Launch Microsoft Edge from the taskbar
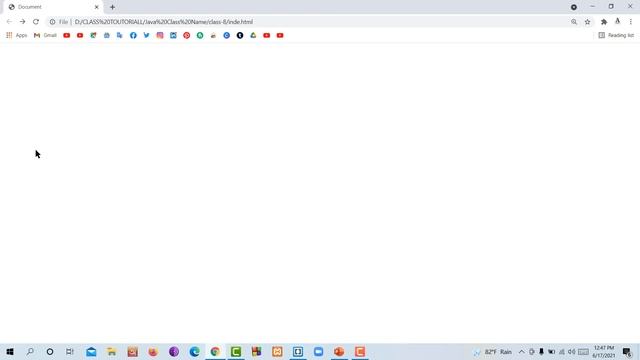 194,351
